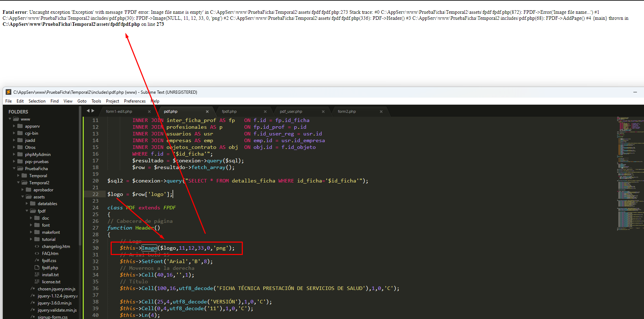Open FAQ.htm in the sidebar
Image resolution: width=644 pixels, height=319 pixels.
click(50, 254)
